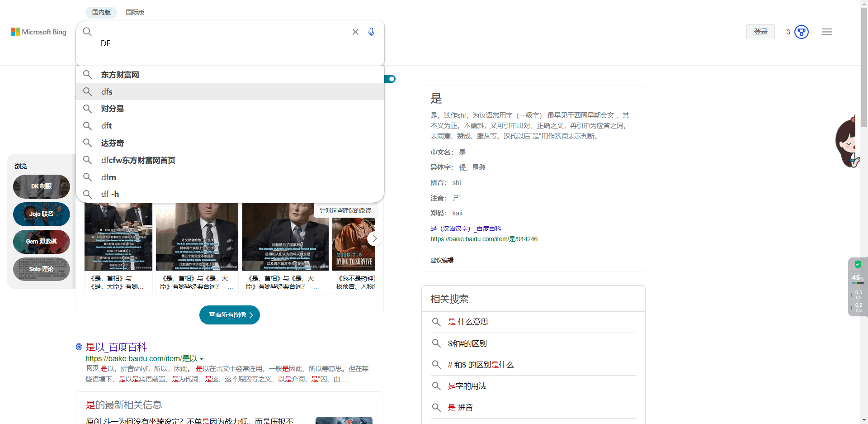The width and height of the screenshot is (868, 424).
Task: Choose the dfs suggestion
Action: (x=230, y=92)
